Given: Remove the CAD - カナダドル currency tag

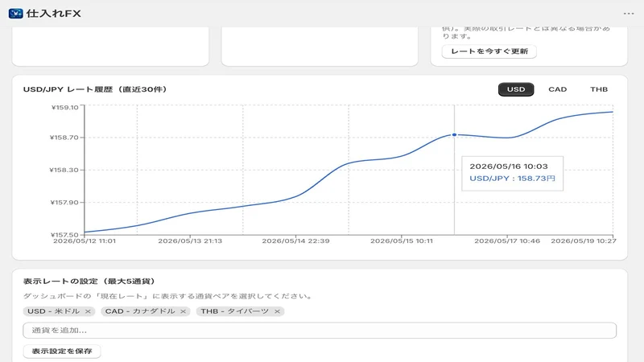Looking at the screenshot, I should click(184, 311).
